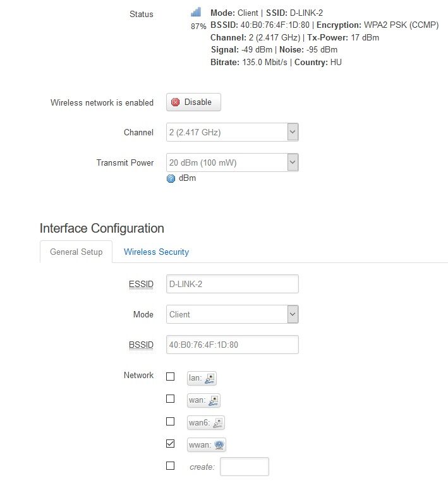
Task: Enable the lan network checkbox
Action: point(170,377)
